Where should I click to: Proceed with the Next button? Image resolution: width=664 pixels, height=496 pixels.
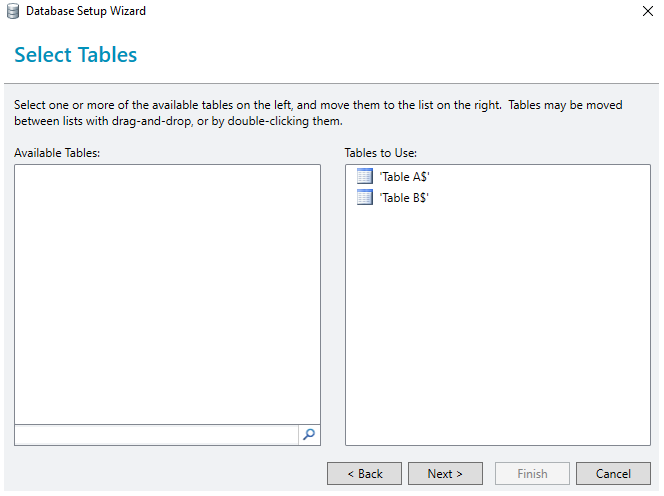[445, 474]
